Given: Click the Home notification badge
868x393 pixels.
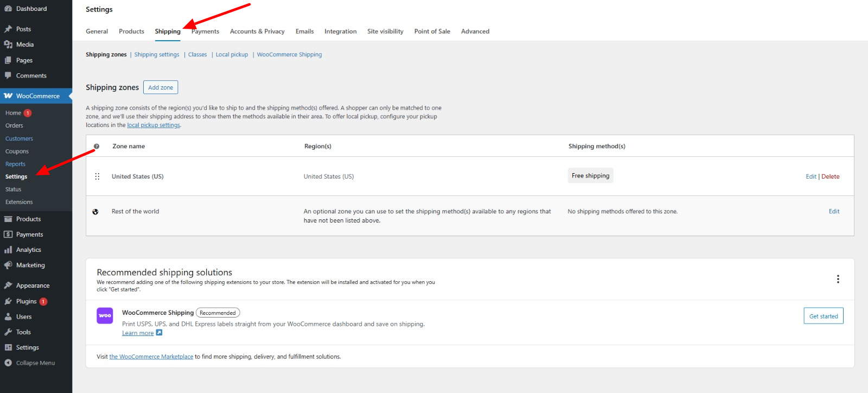Looking at the screenshot, I should (28, 113).
